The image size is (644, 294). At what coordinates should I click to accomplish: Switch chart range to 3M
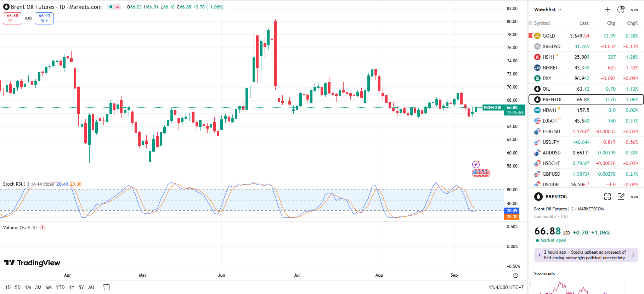point(38,287)
